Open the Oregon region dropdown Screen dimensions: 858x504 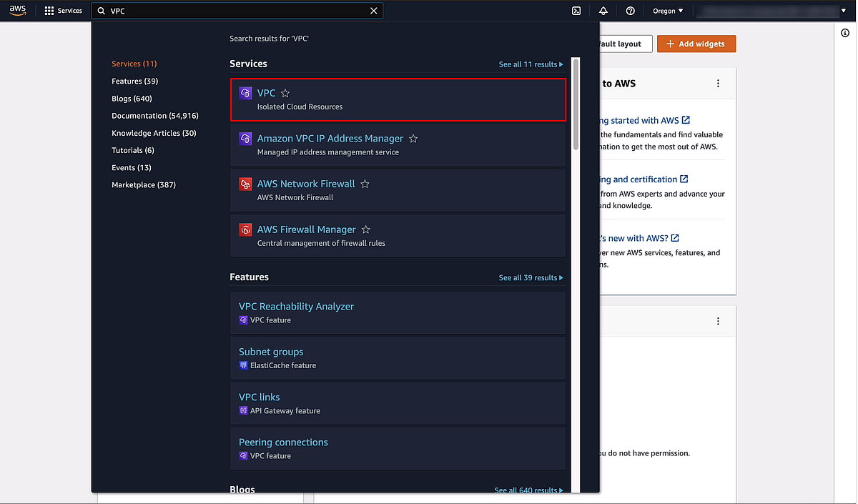coord(667,11)
